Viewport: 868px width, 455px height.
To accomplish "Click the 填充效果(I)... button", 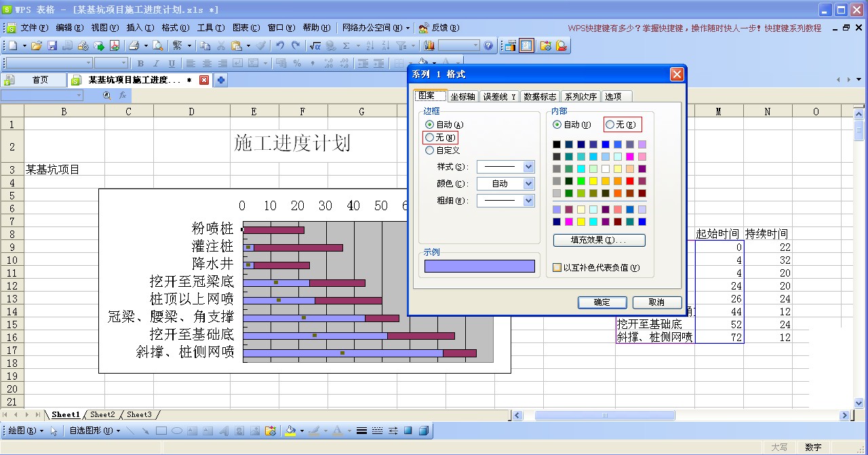I will 599,240.
